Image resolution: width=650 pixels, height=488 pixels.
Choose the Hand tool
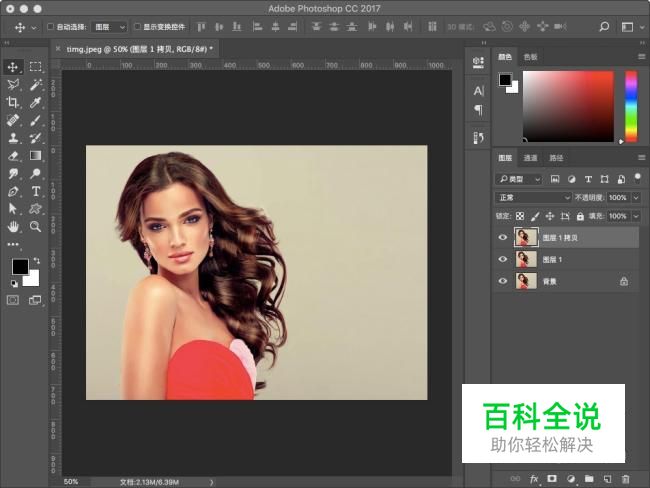point(13,226)
